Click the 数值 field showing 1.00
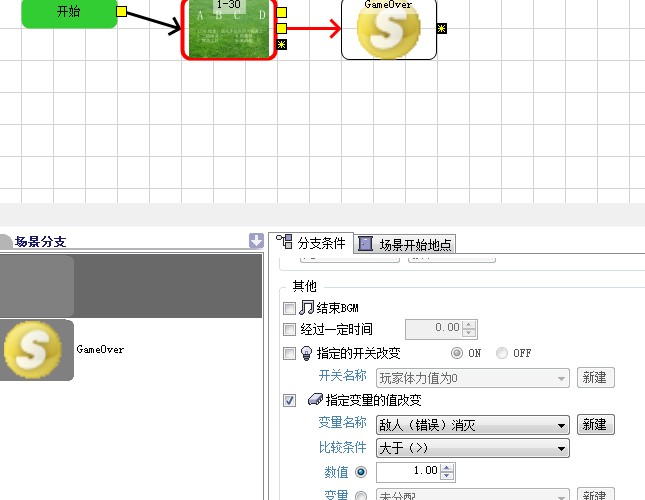 408,472
